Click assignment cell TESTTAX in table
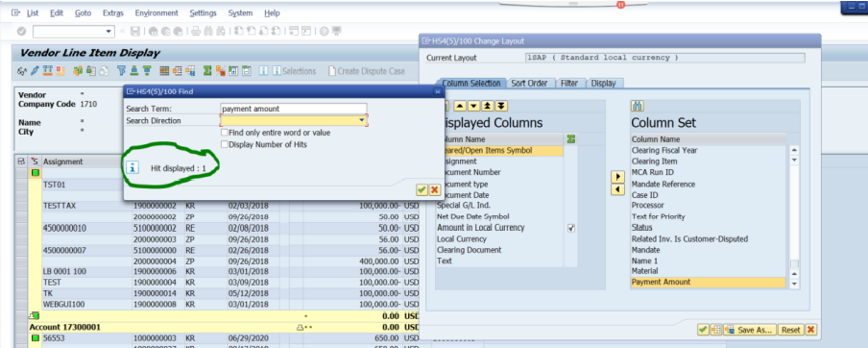 tap(87, 206)
